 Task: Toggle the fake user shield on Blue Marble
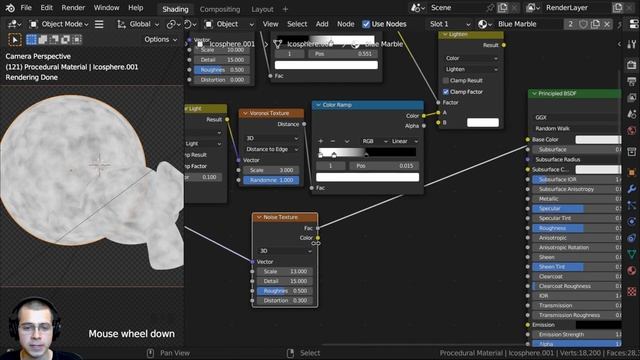583,24
